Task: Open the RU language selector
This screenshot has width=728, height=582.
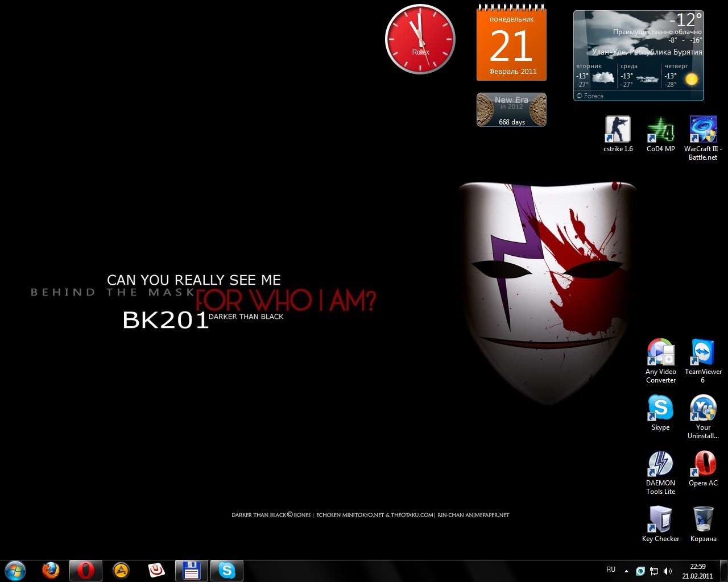Action: (x=611, y=569)
